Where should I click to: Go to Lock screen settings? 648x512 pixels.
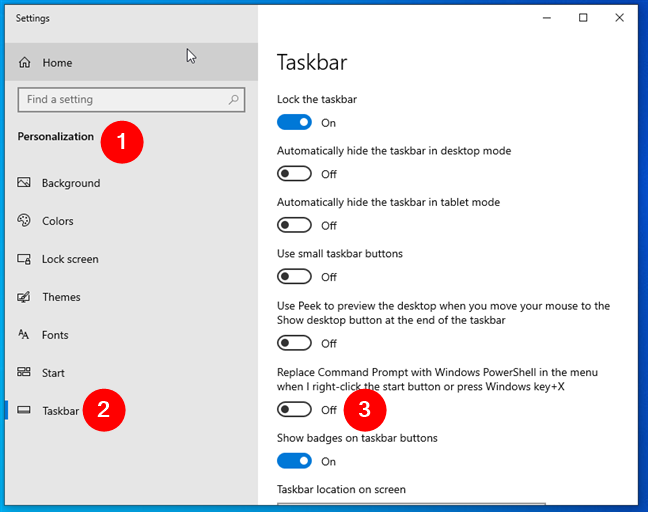(x=131, y=259)
